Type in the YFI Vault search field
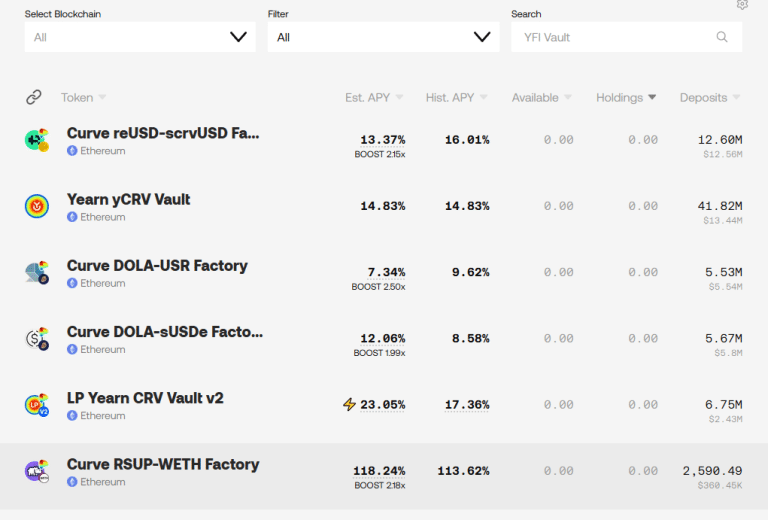The width and height of the screenshot is (768, 520). coord(610,37)
